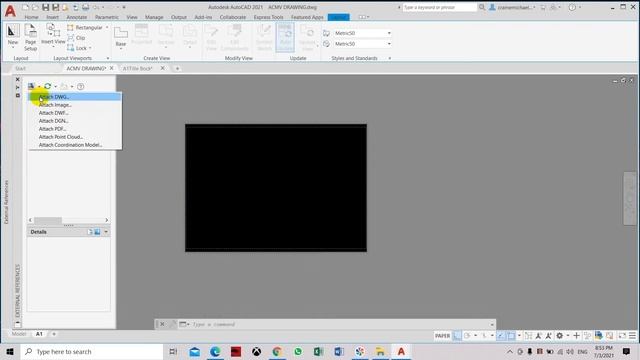Toggle the highlighted object snap square status button
Viewport: 640px width, 360px height.
point(511,336)
